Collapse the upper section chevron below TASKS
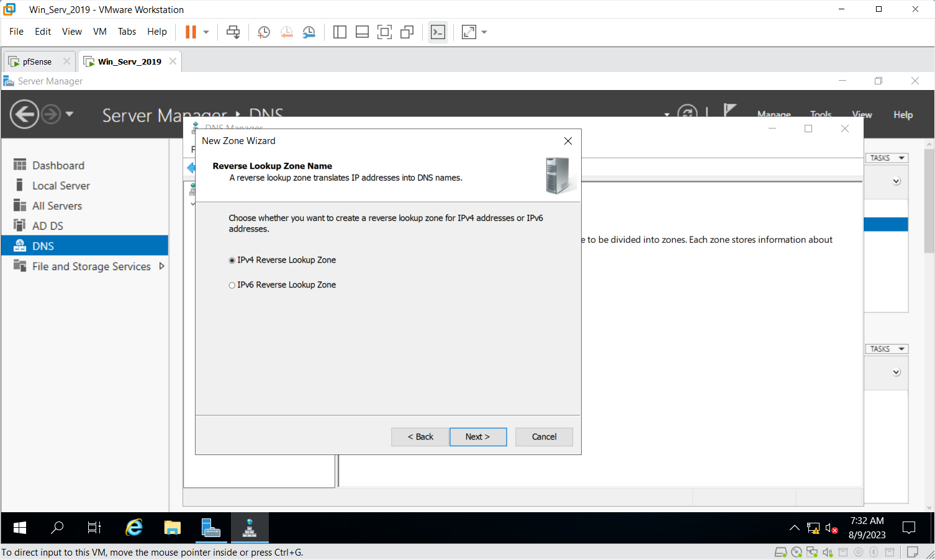Screen dimensions: 935x560 coord(897,181)
